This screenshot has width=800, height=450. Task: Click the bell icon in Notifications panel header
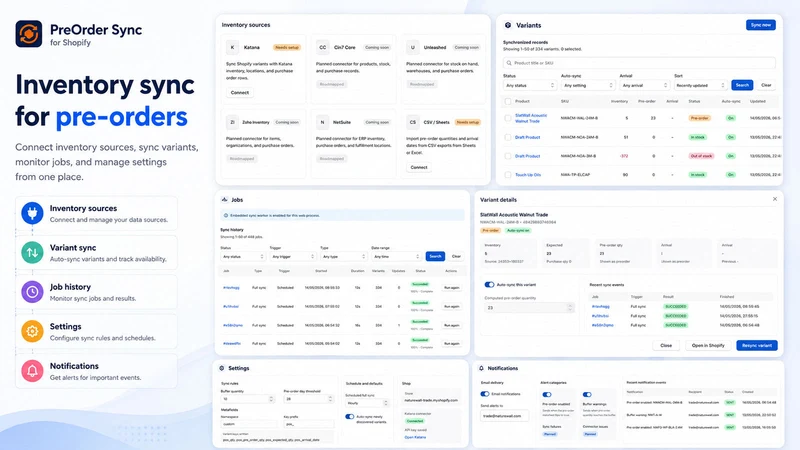[481, 368]
